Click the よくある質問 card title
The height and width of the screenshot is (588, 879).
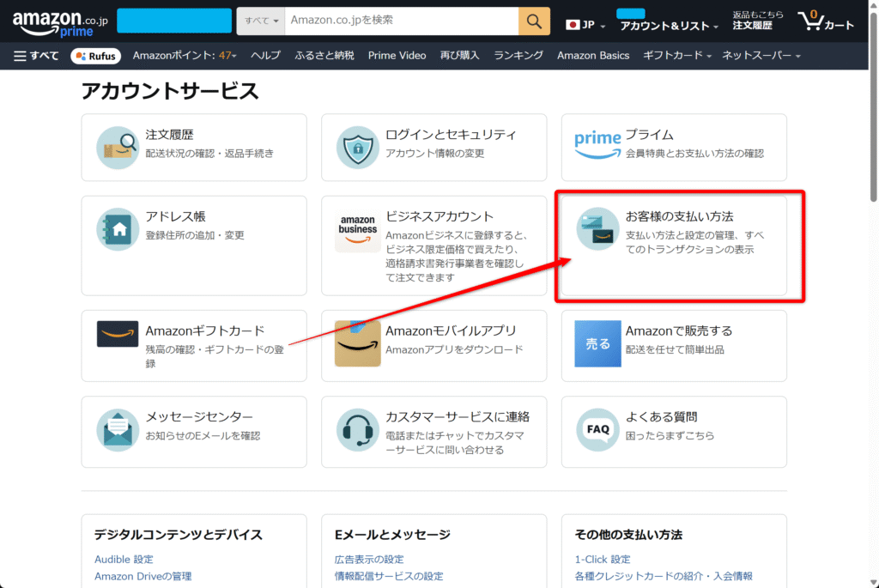(x=662, y=417)
